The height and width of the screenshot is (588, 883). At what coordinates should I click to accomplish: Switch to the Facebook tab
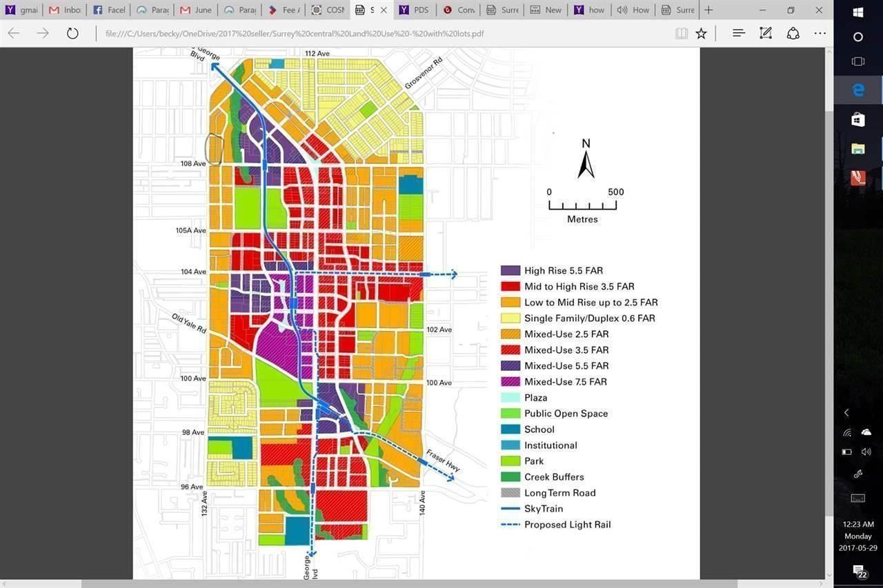(107, 10)
